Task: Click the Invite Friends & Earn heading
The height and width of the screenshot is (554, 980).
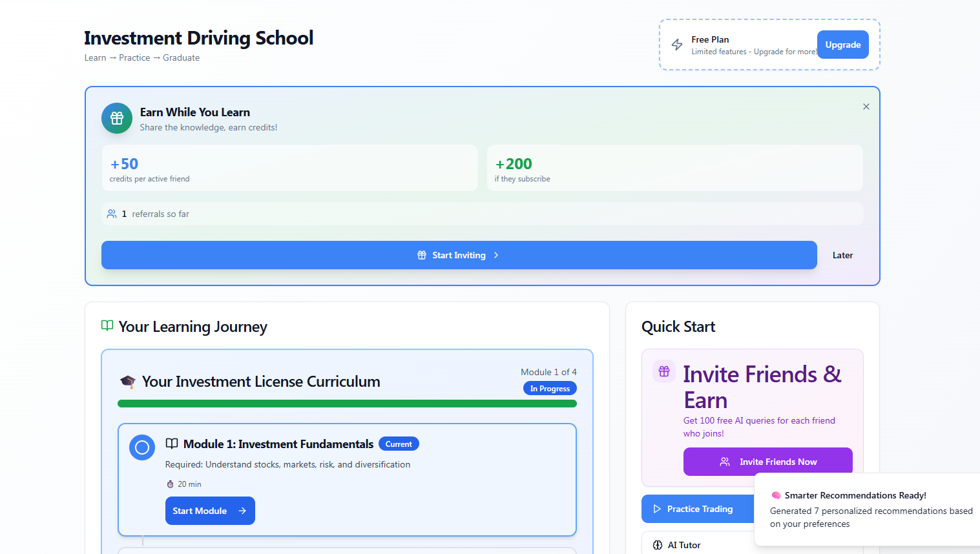Action: coord(762,387)
